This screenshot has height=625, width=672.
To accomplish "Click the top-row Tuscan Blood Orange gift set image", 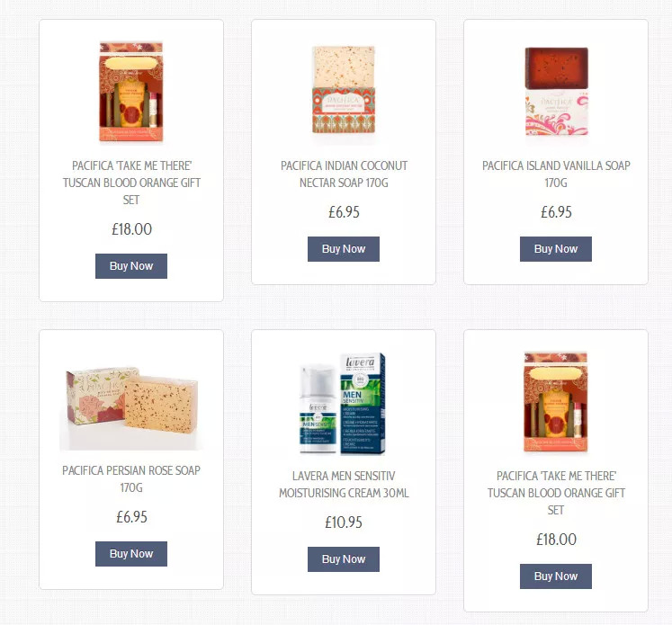I will tap(131, 91).
